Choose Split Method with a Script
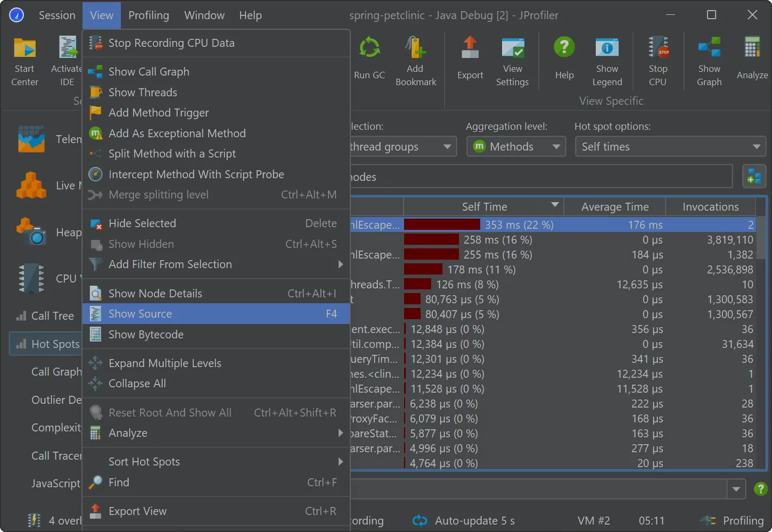Viewport: 772px width, 532px height. pyautogui.click(x=216, y=154)
